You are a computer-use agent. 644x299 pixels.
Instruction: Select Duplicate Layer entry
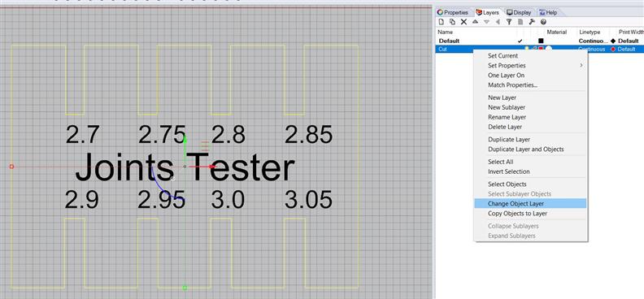(509, 140)
